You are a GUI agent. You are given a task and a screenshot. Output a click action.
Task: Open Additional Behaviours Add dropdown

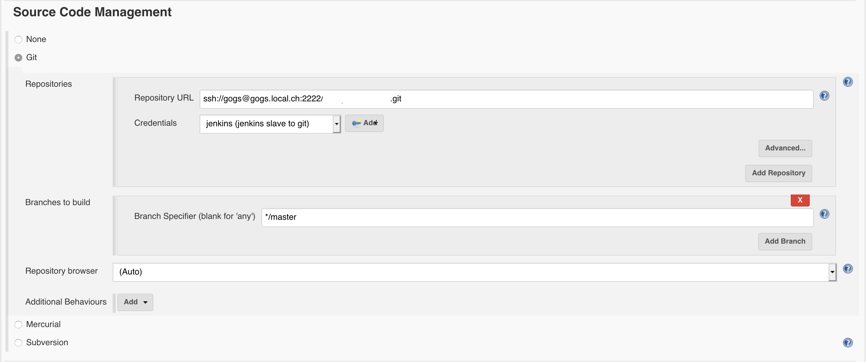tap(135, 302)
